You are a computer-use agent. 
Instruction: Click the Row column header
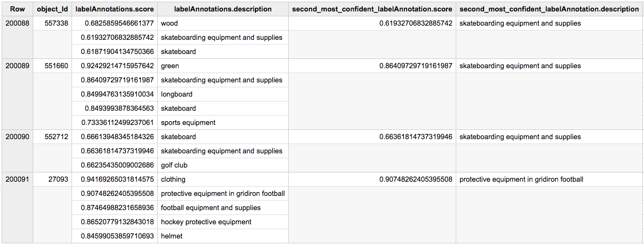(x=17, y=9)
